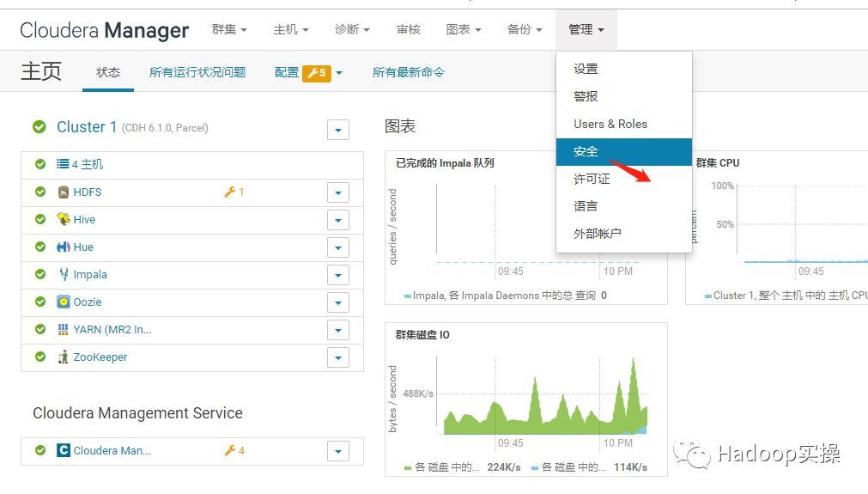The width and height of the screenshot is (868, 494).
Task: Click the green health check for ZooKeeper
Action: pos(40,357)
